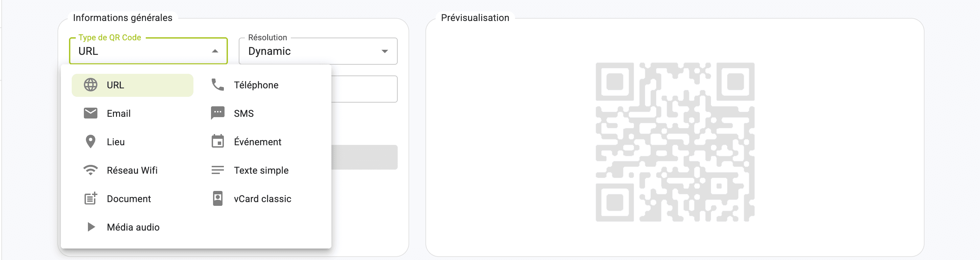The image size is (980, 260).
Task: Click the location pin icon for Lieu
Action: pos(91,142)
